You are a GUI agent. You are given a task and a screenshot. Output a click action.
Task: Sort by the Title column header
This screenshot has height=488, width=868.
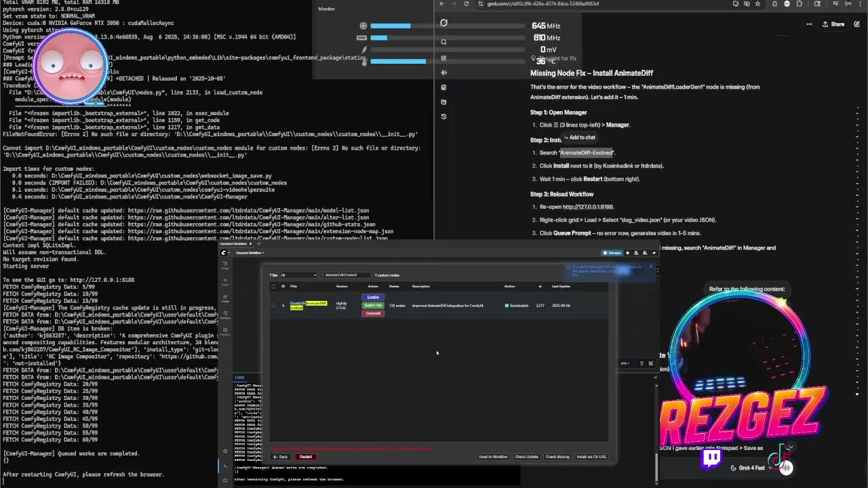click(294, 286)
